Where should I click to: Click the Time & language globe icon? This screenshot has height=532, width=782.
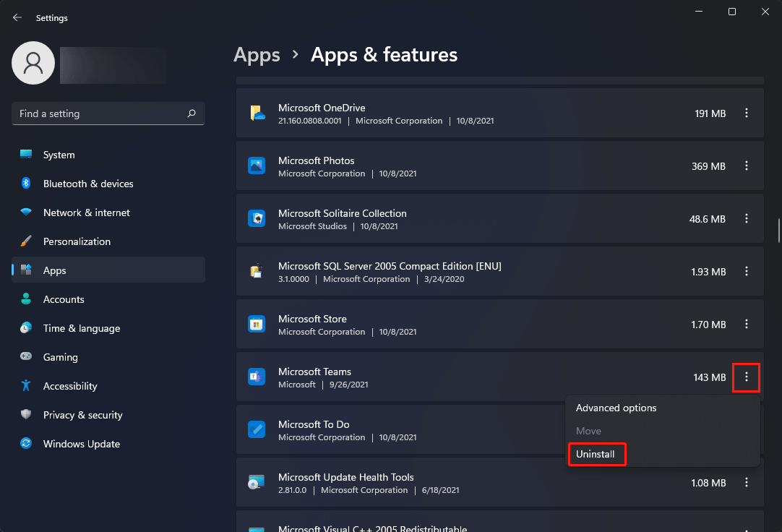26,327
